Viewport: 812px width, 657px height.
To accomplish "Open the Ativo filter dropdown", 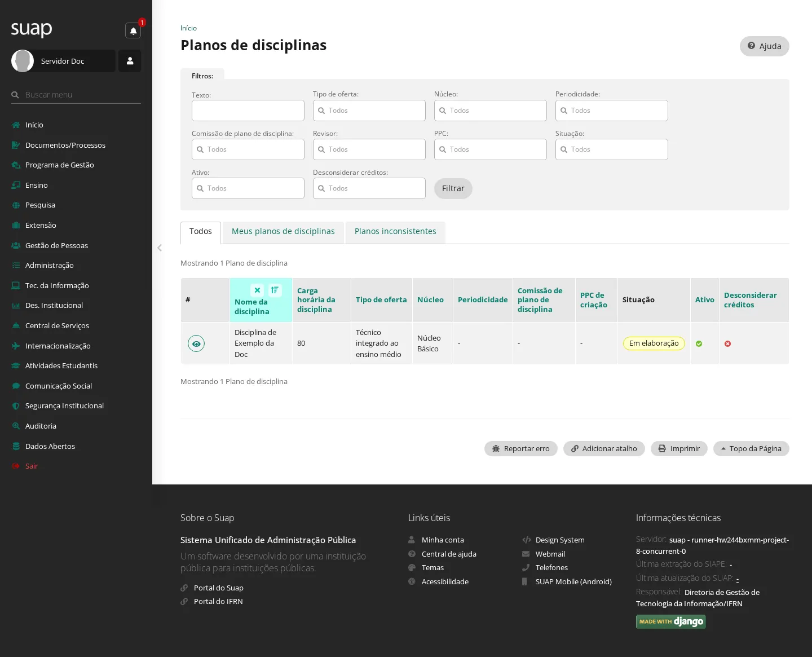I will (248, 188).
